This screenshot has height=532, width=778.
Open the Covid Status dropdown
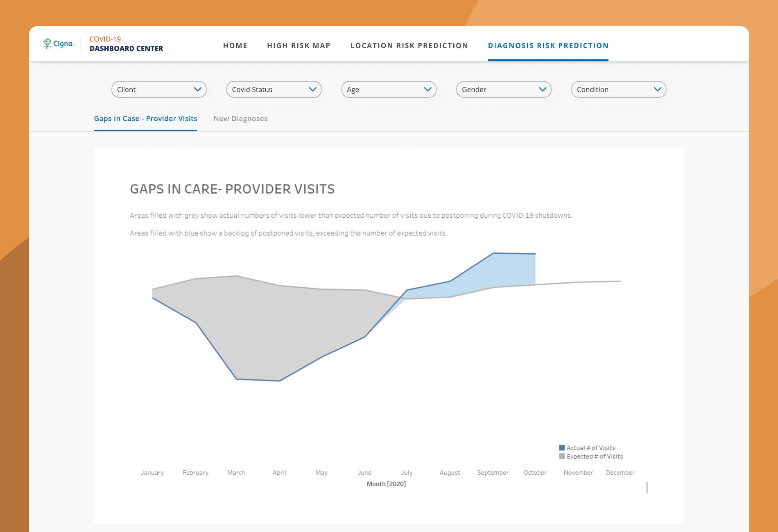(x=274, y=89)
